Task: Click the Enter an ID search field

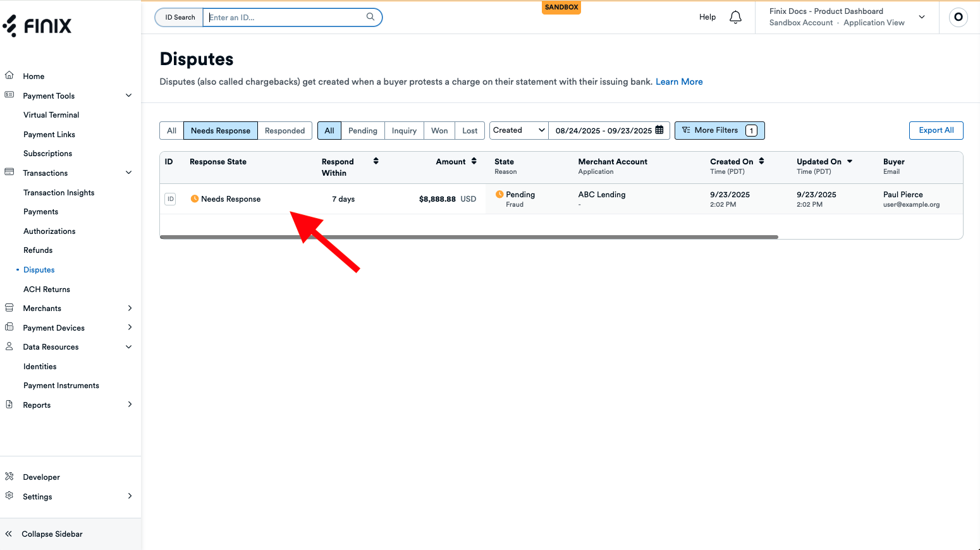Action: pos(285,18)
